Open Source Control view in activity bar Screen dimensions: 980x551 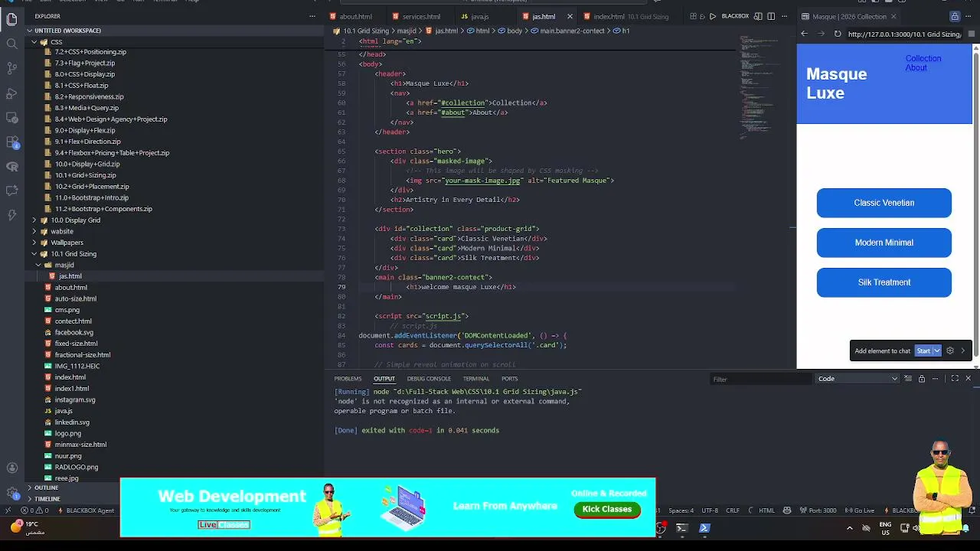click(x=11, y=68)
